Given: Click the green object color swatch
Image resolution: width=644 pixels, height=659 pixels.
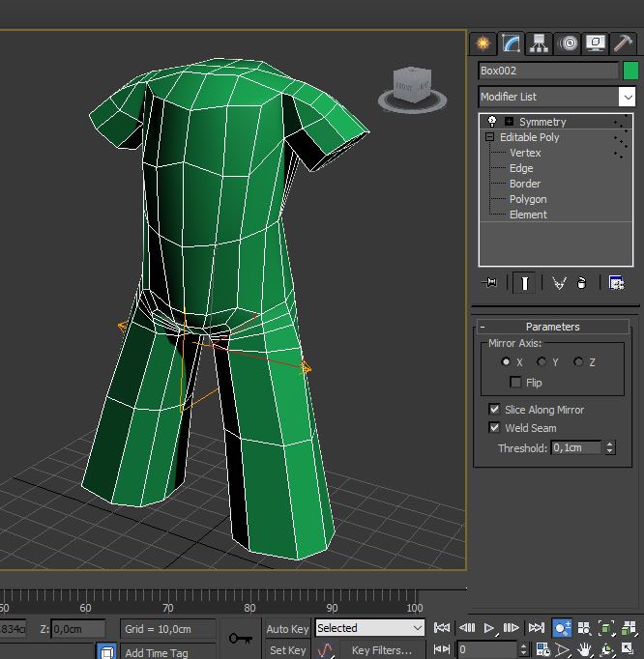Looking at the screenshot, I should 630,71.
